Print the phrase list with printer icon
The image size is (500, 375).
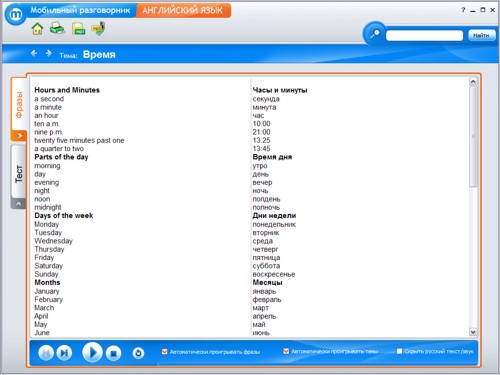(57, 28)
